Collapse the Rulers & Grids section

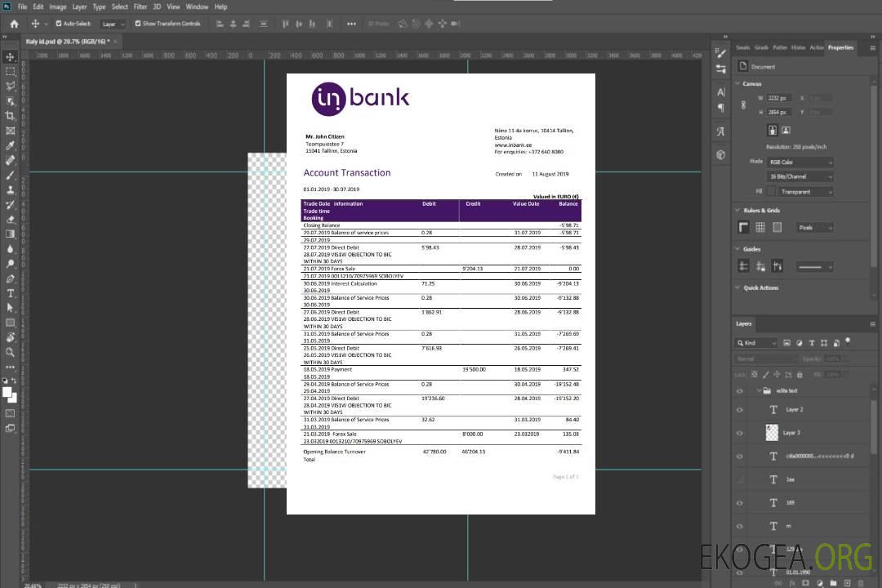pos(738,210)
